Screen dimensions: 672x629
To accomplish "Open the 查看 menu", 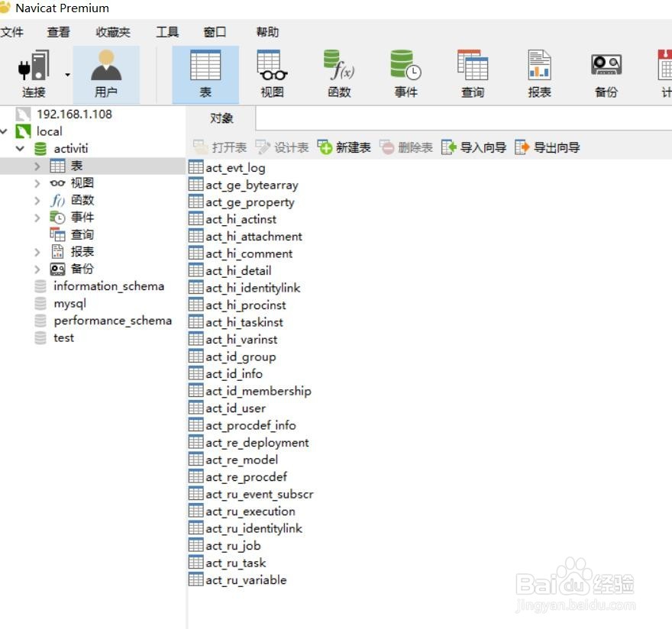I will [58, 32].
